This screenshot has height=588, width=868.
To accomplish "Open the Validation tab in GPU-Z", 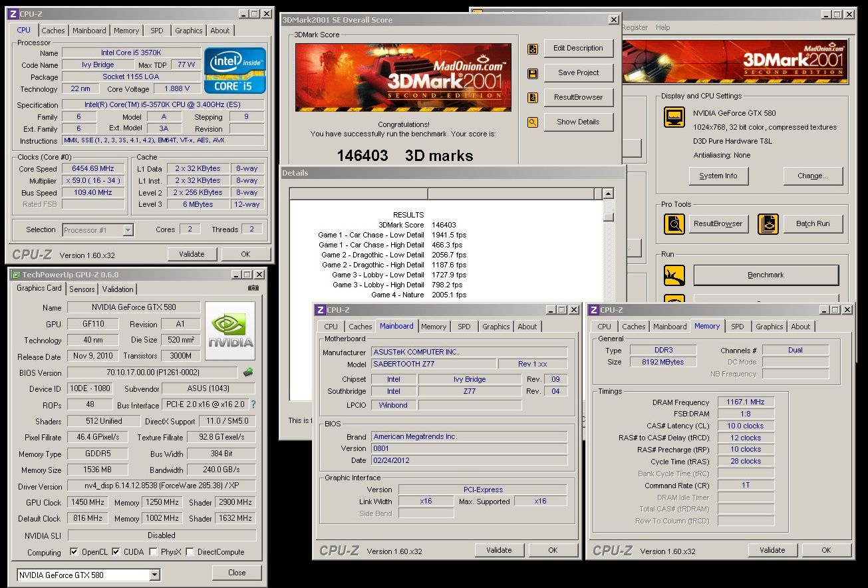I will pyautogui.click(x=118, y=289).
